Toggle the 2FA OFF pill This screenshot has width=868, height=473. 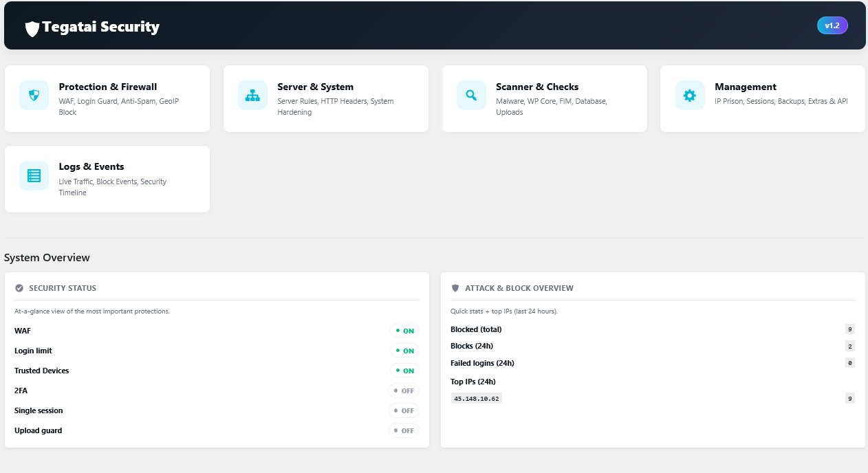pyautogui.click(x=404, y=390)
